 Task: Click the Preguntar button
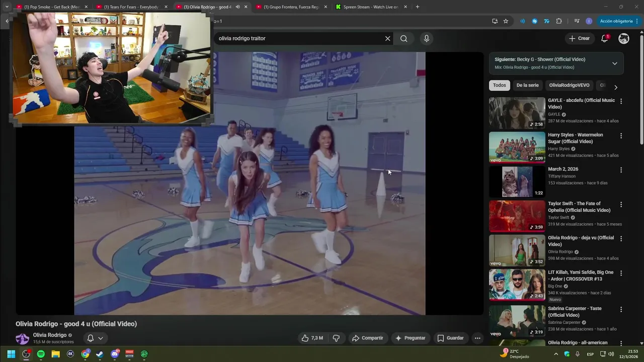pyautogui.click(x=411, y=338)
